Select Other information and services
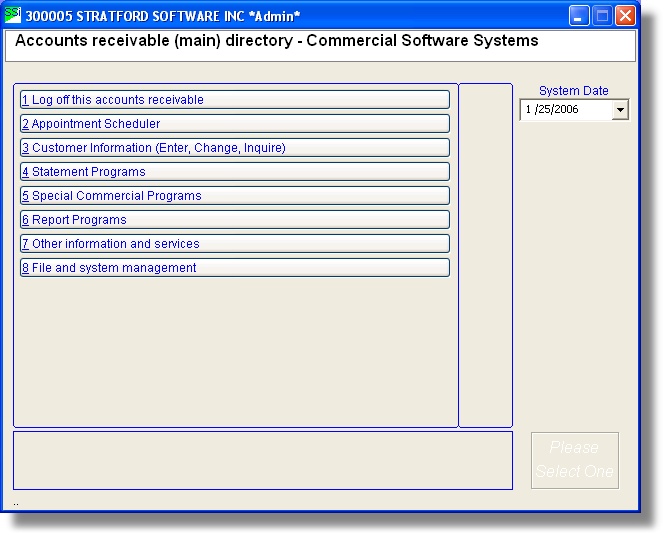This screenshot has height=537, width=665. click(235, 244)
